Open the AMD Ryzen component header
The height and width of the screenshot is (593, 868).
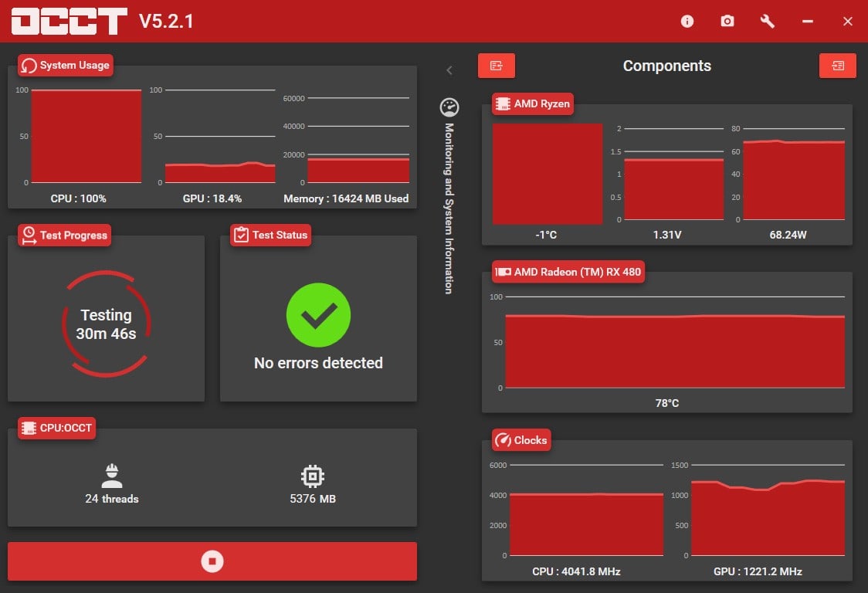pos(533,104)
